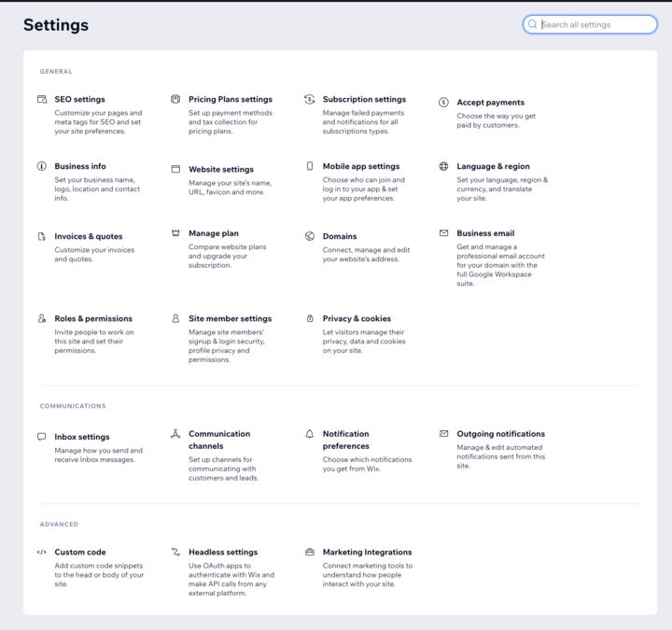Image resolution: width=672 pixels, height=630 pixels.
Task: Click 'Customize your invoices and quotes' text
Action: click(x=94, y=254)
